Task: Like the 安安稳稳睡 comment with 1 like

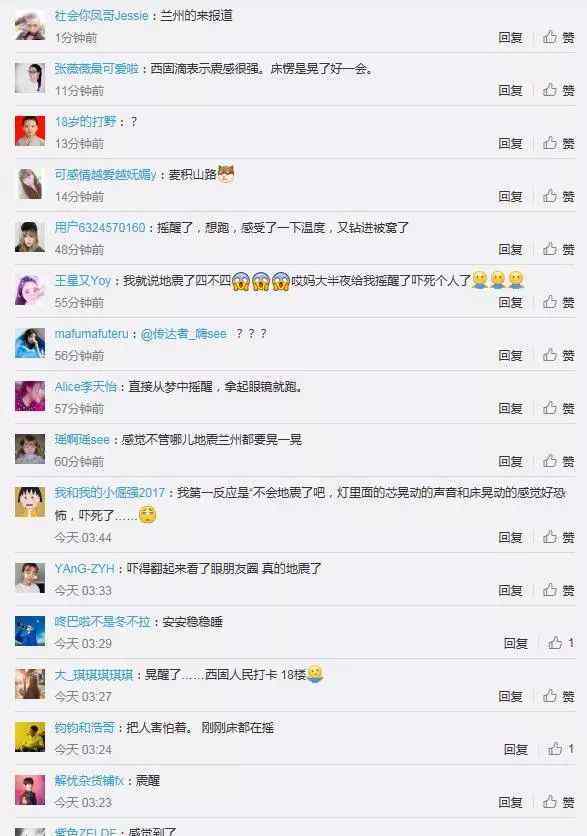Action: (x=561, y=643)
